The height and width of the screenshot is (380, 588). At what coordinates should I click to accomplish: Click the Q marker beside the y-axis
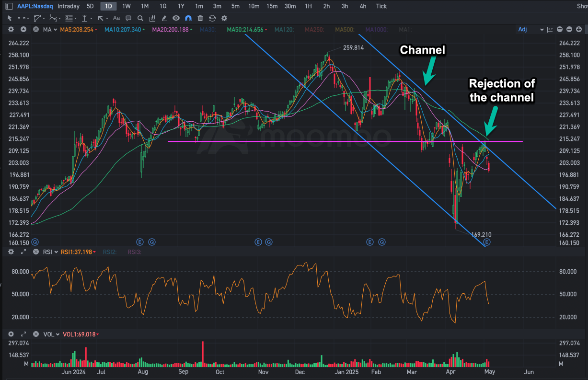click(35, 242)
